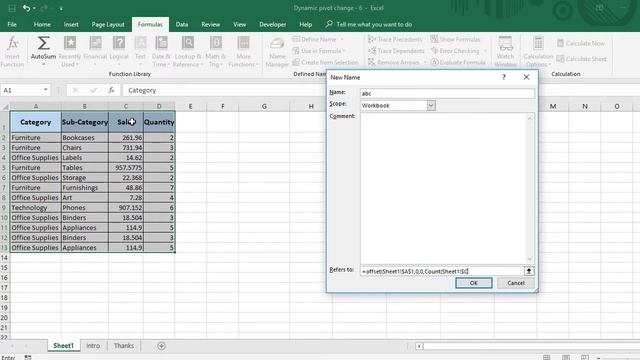Open the More Functions icon
The width and height of the screenshot is (640, 360).
pos(243,43)
